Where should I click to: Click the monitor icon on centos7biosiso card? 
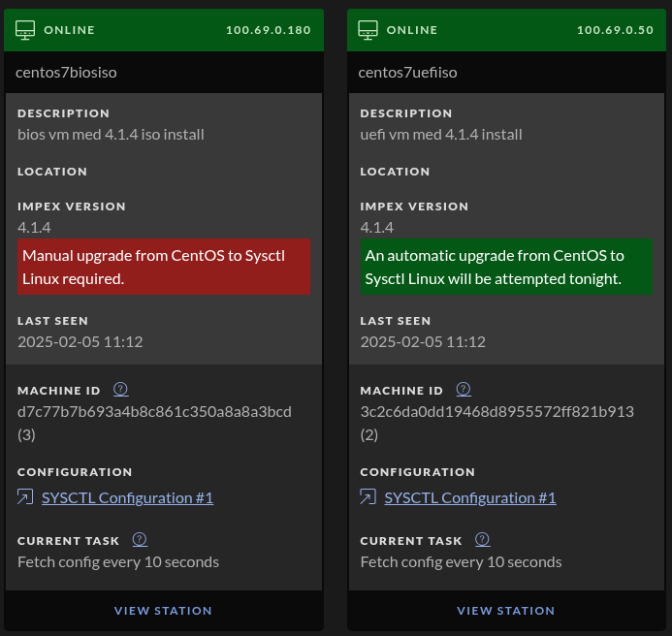click(x=25, y=30)
